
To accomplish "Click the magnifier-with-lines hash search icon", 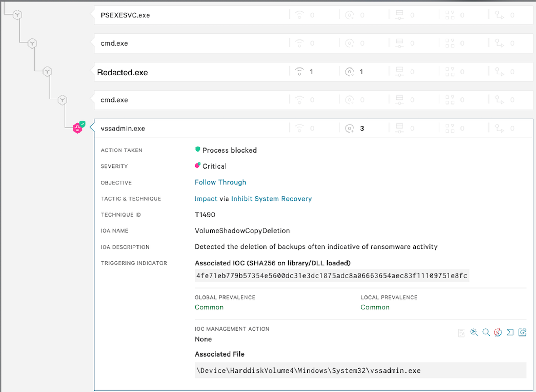I will point(474,332).
